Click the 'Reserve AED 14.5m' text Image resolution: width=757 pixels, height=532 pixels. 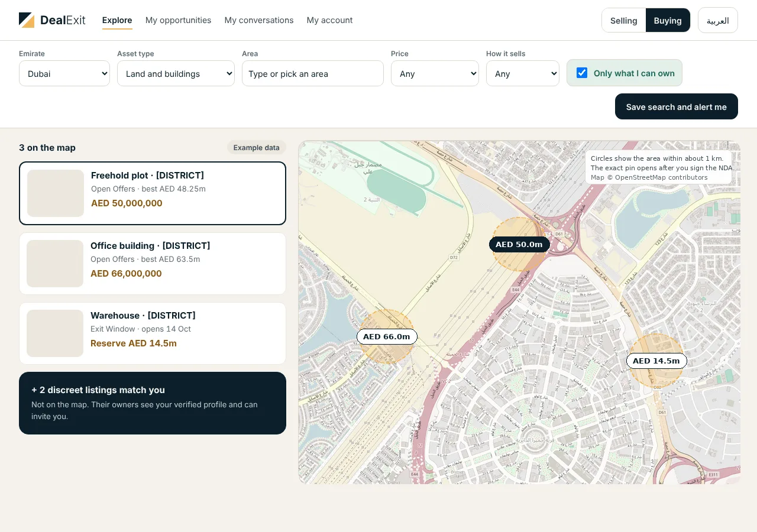134,343
